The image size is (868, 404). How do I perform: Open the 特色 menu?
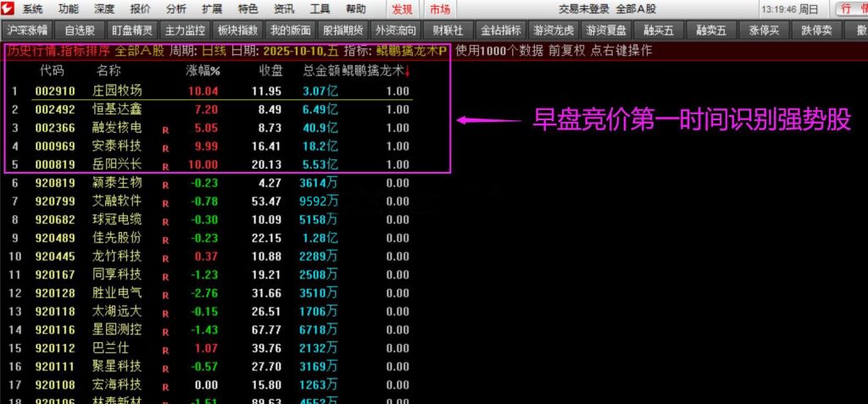248,8
